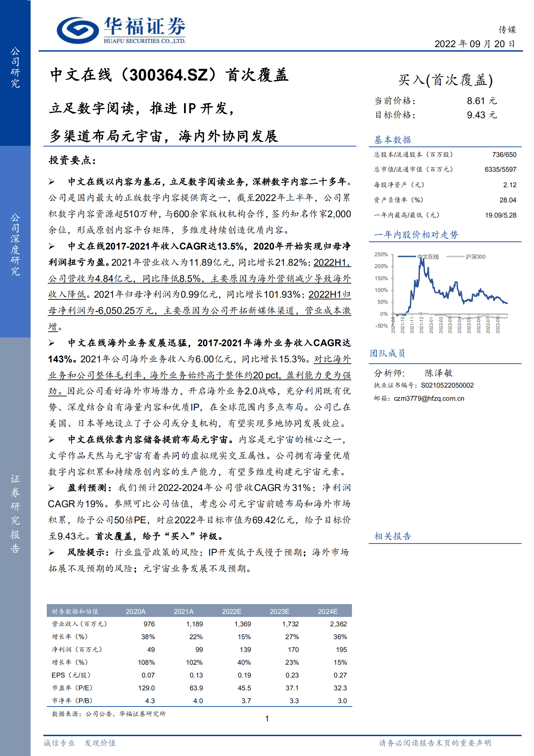Click the market cap value 6335/5597
This screenshot has width=534, height=756.
click(500, 169)
